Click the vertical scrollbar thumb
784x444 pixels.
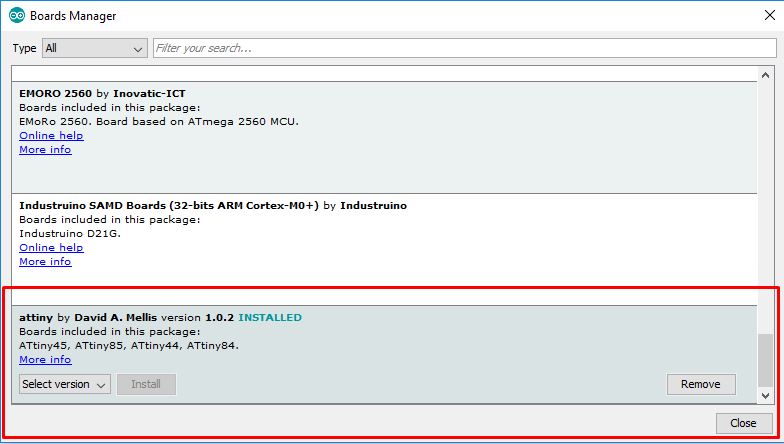[x=765, y=360]
